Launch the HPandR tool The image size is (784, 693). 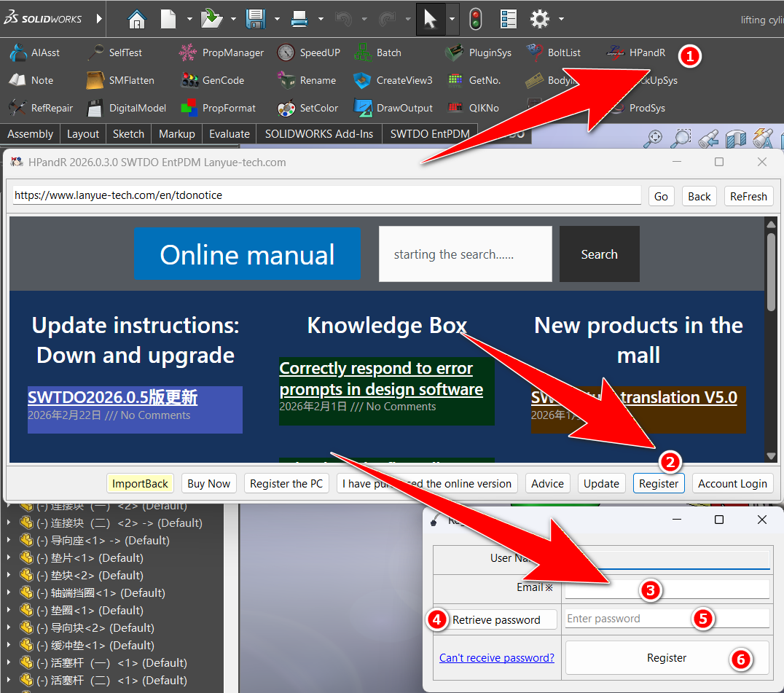point(635,52)
